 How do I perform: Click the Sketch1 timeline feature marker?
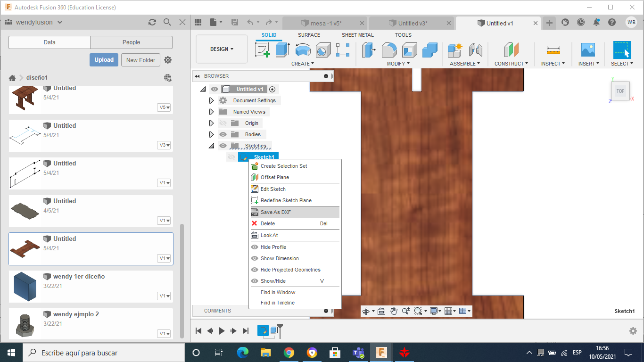tap(263, 331)
